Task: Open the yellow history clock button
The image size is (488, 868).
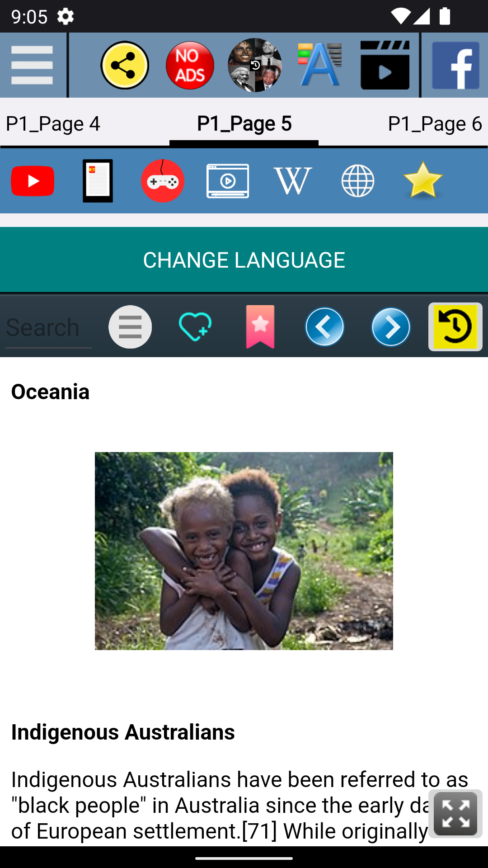Action: (455, 327)
